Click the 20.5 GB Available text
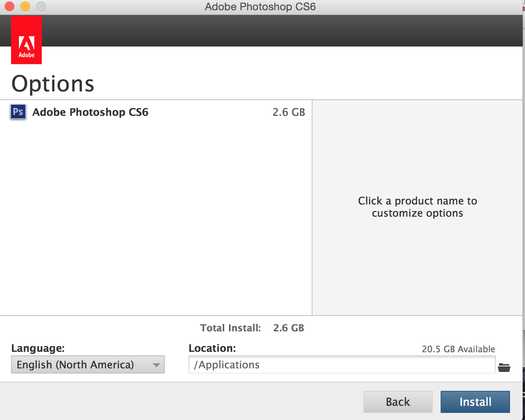 click(x=458, y=349)
